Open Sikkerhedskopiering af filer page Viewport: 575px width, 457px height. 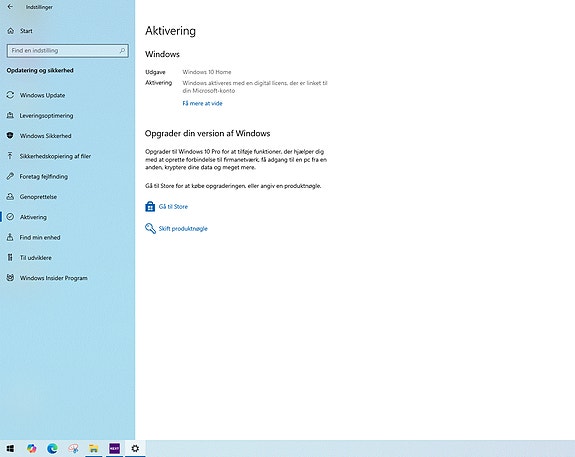point(55,156)
